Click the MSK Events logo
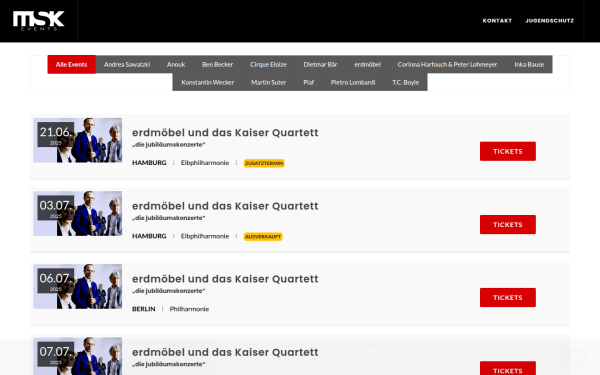The width and height of the screenshot is (600, 375). (x=38, y=21)
